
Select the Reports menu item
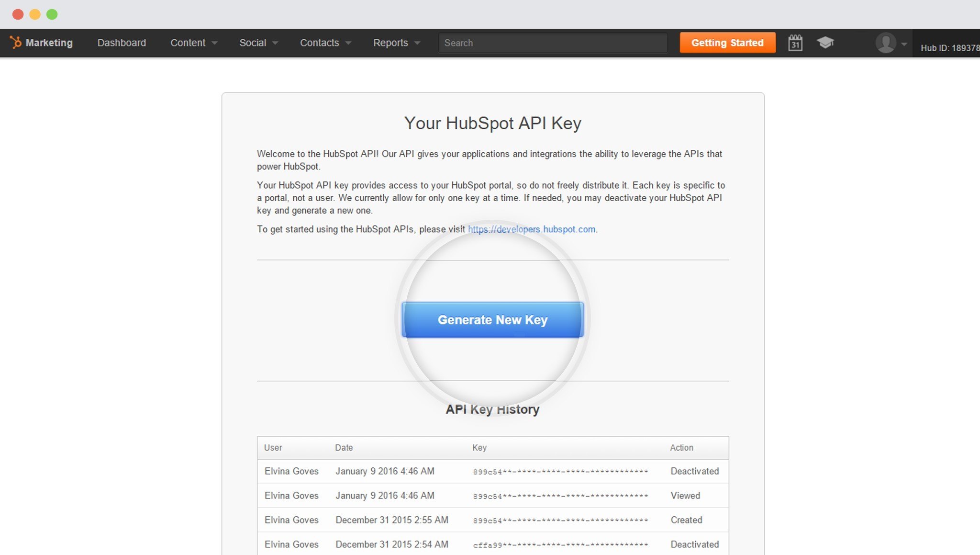point(391,43)
